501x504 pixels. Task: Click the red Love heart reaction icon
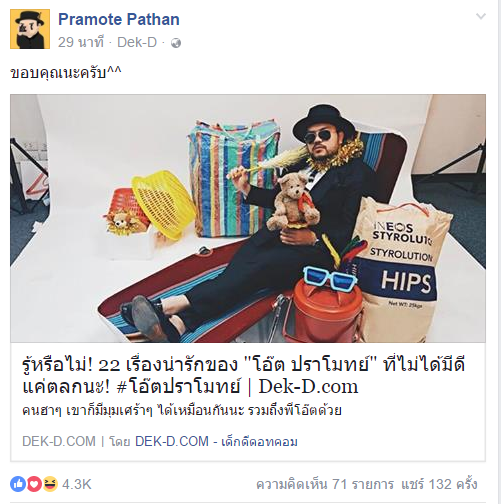(x=34, y=484)
